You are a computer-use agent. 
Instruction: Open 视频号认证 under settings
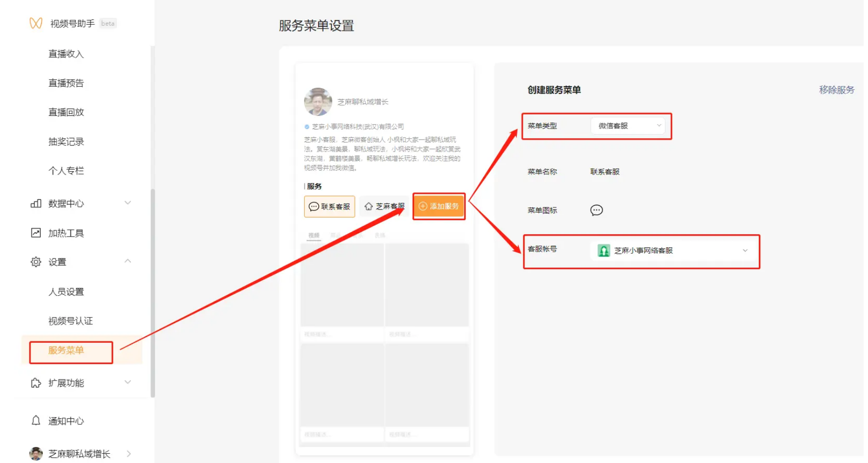point(70,321)
